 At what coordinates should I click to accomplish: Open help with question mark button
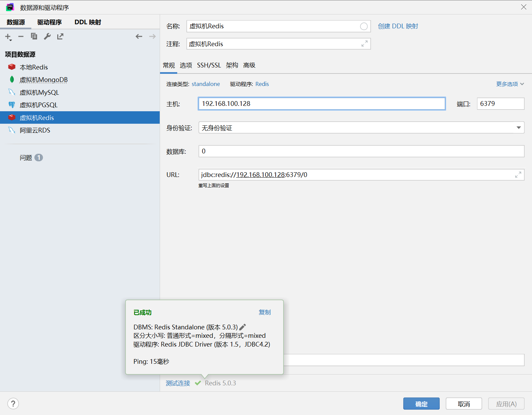coord(13,404)
